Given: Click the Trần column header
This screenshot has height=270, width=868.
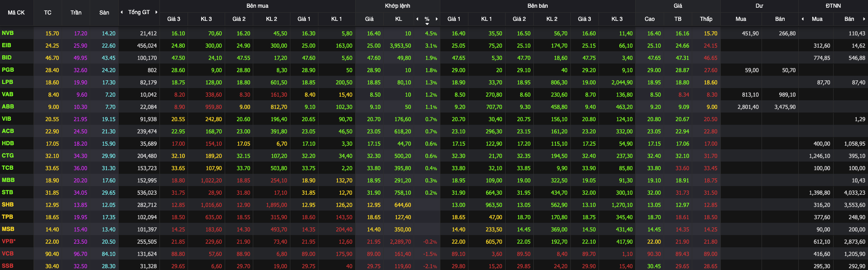Looking at the screenshot, I should point(76,13).
